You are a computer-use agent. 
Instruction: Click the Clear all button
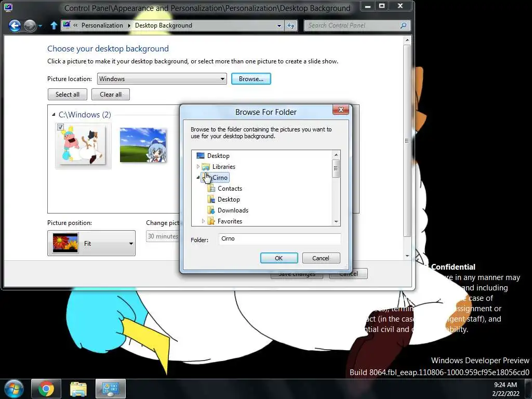pos(111,95)
